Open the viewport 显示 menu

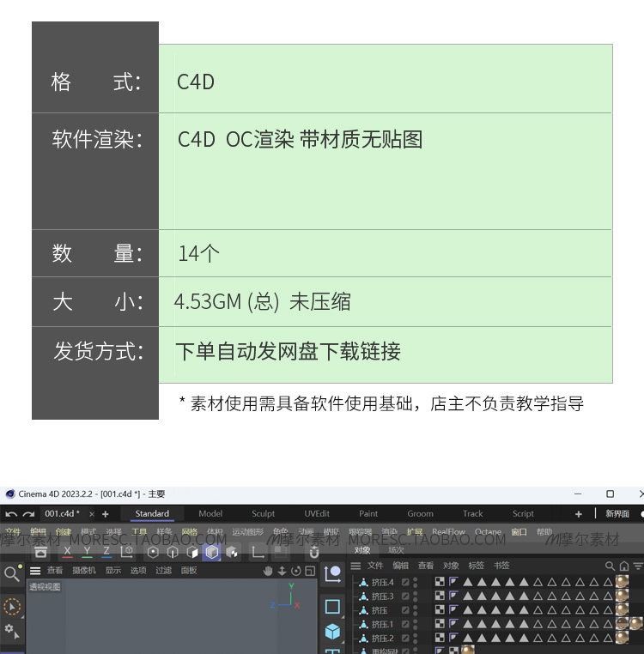pos(113,570)
